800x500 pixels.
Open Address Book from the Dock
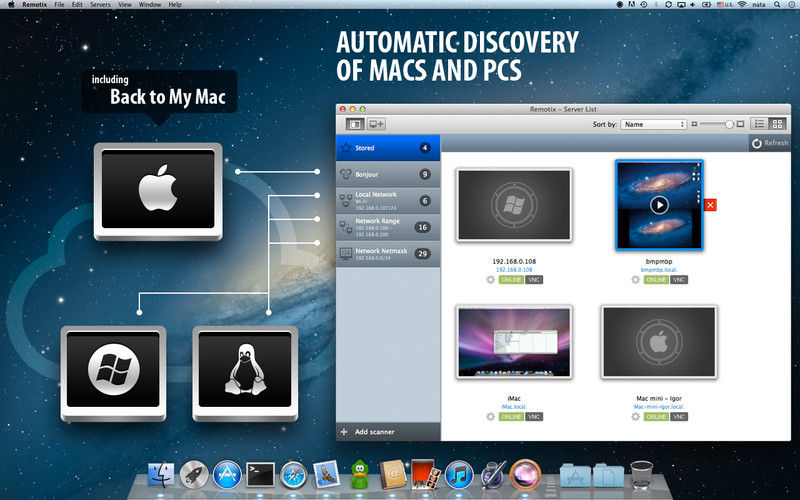click(393, 474)
